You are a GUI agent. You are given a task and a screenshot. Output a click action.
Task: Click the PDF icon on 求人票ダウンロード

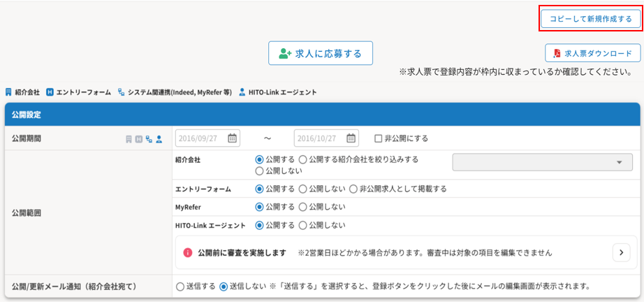pos(557,54)
